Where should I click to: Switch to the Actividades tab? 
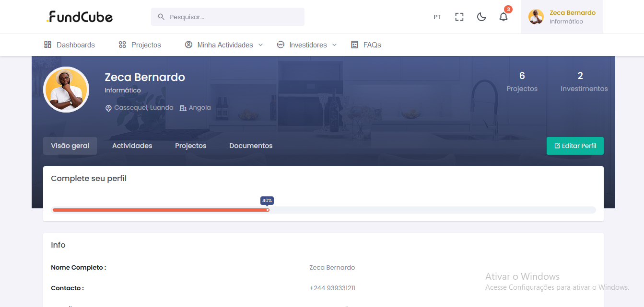[132, 146]
